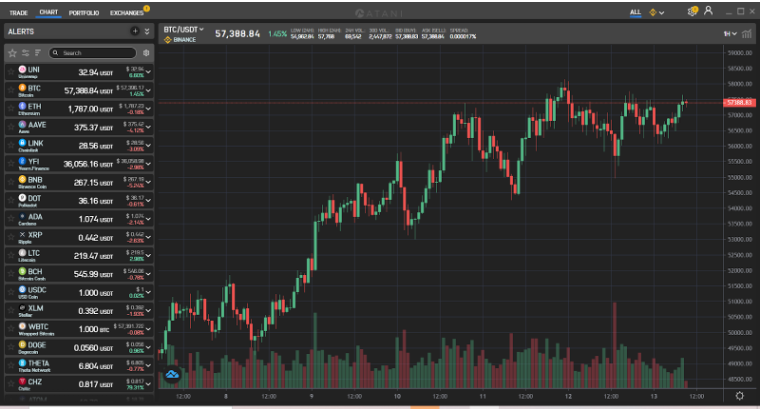
Task: Open the BTC/USDT pair dropdown
Action: [183, 30]
